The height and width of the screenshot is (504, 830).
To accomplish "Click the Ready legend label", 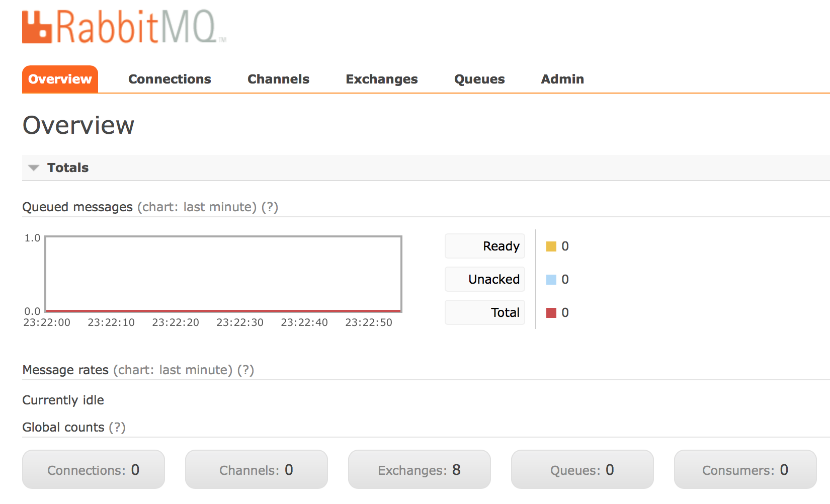I will [x=485, y=246].
